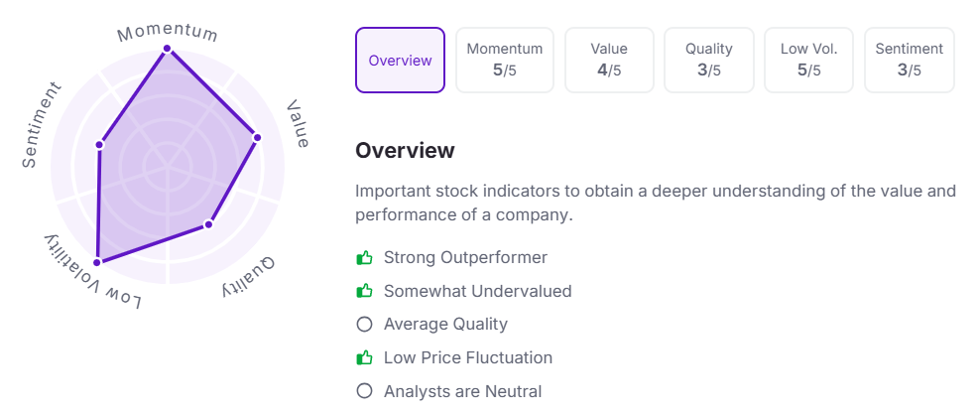980x414 pixels.
Task: Click the Analysts are Neutral text
Action: (x=462, y=391)
